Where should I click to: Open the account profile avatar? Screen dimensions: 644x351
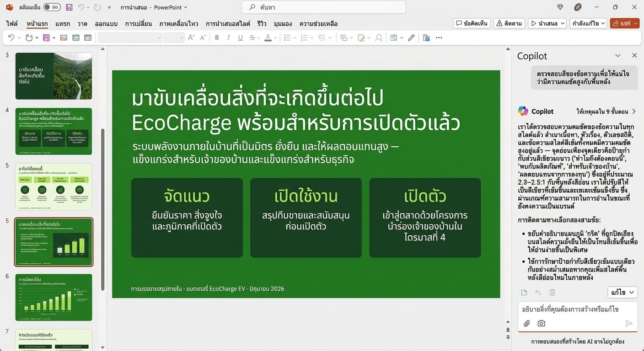[578, 7]
